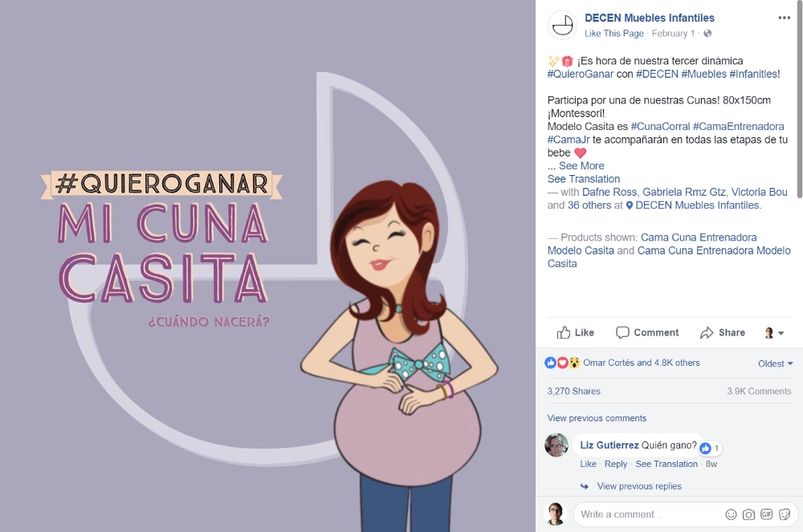Open the commenting-as profile selector dropdown
Image resolution: width=803 pixels, height=532 pixels.
click(774, 333)
